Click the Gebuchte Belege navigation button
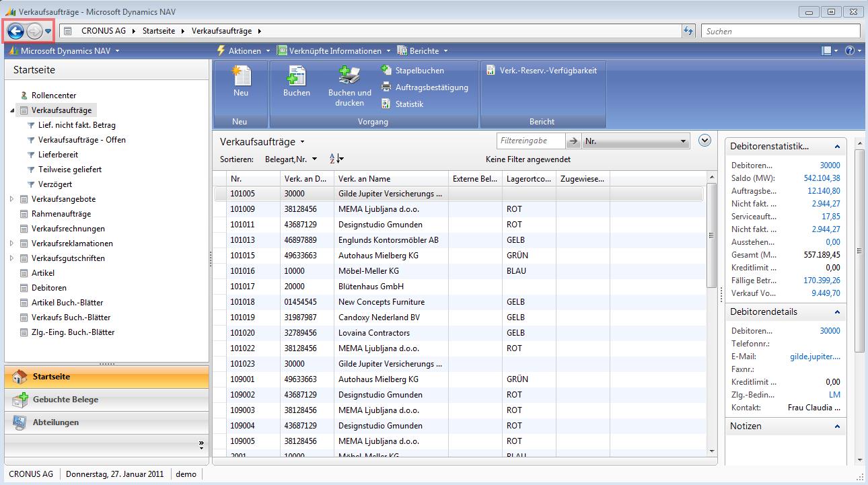Screen dimensions: 868x485 106,400
